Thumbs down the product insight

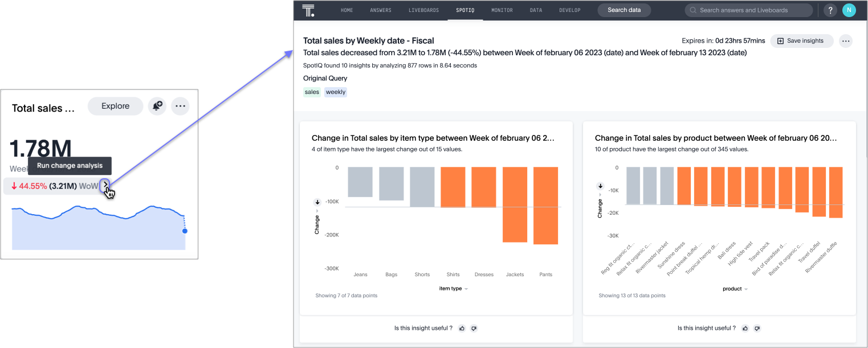pyautogui.click(x=757, y=329)
